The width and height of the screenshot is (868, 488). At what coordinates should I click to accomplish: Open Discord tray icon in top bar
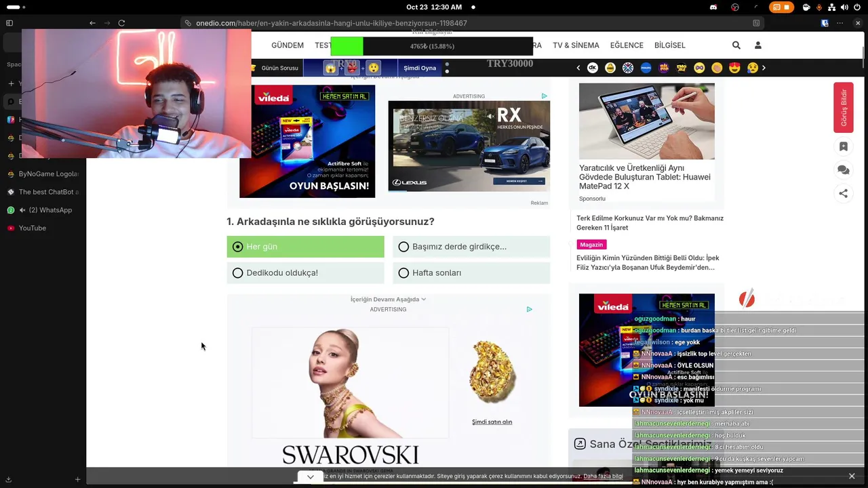click(713, 7)
